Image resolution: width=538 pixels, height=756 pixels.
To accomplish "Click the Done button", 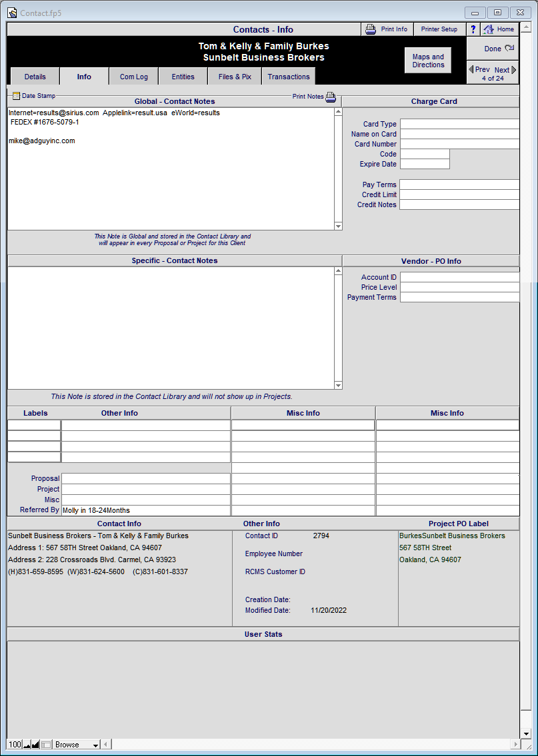I will click(x=493, y=49).
